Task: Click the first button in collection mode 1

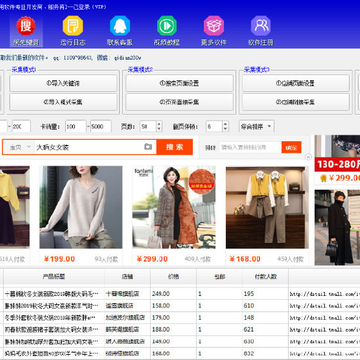Action: pos(63,83)
